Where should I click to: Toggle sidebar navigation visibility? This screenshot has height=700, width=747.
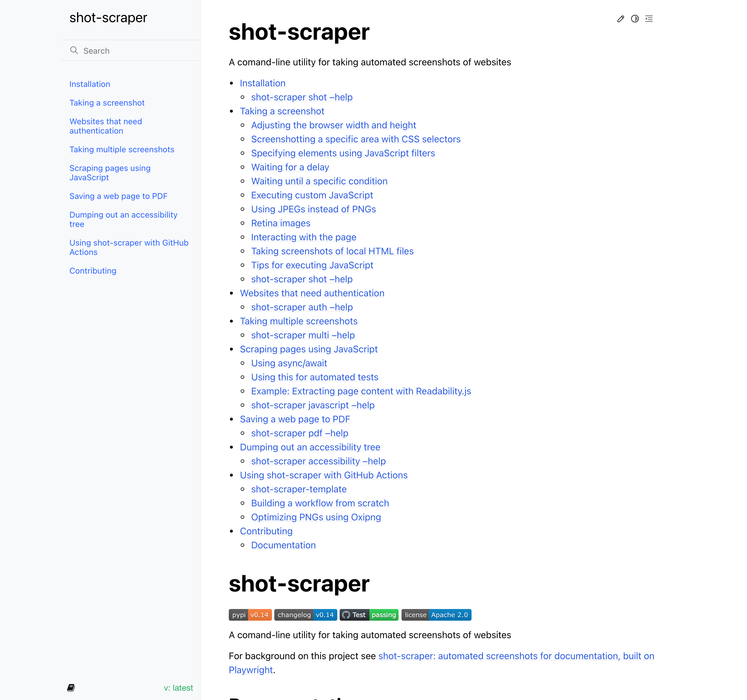click(x=650, y=18)
